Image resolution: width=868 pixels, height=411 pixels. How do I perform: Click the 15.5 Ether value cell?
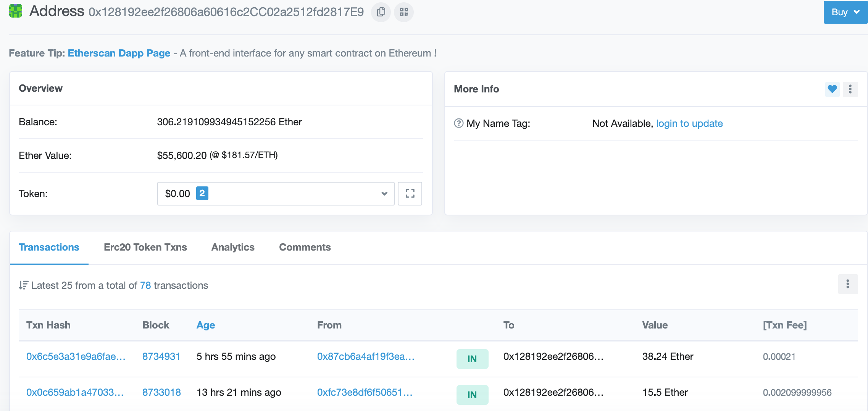[665, 392]
